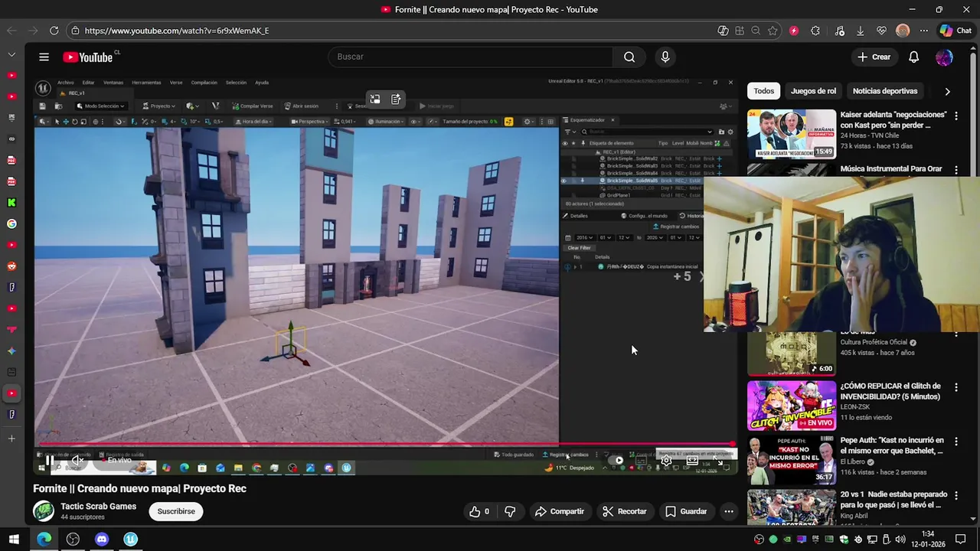
Task: Subscribe with the Suscribirse button
Action: [x=176, y=511]
